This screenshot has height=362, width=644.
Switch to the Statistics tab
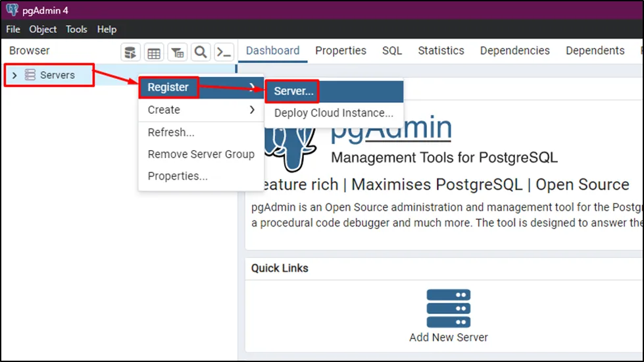coord(441,51)
